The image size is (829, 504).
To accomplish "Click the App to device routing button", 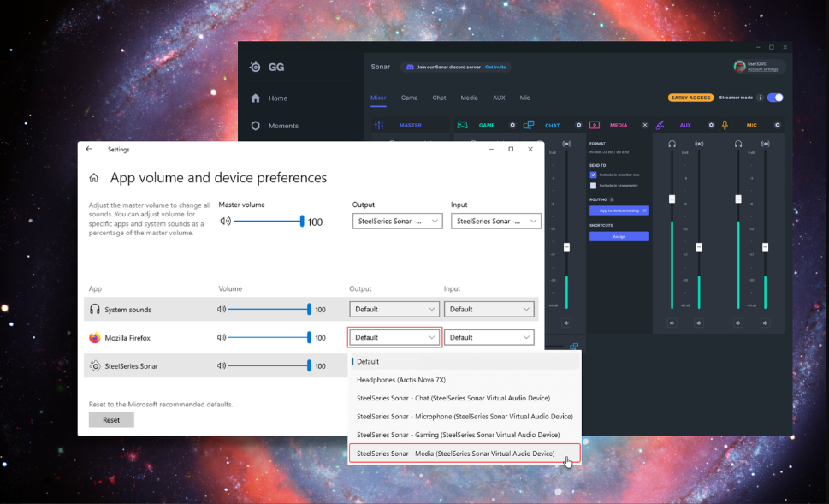I will pos(619,210).
